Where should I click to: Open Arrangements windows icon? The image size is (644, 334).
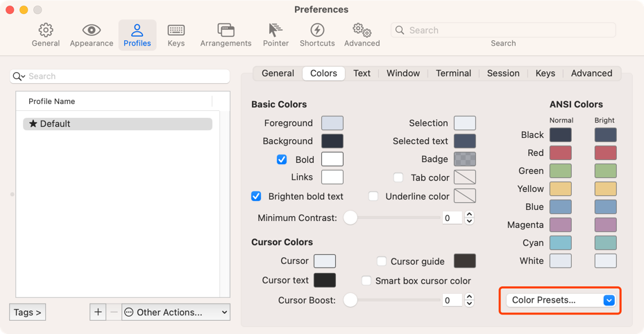(x=226, y=30)
